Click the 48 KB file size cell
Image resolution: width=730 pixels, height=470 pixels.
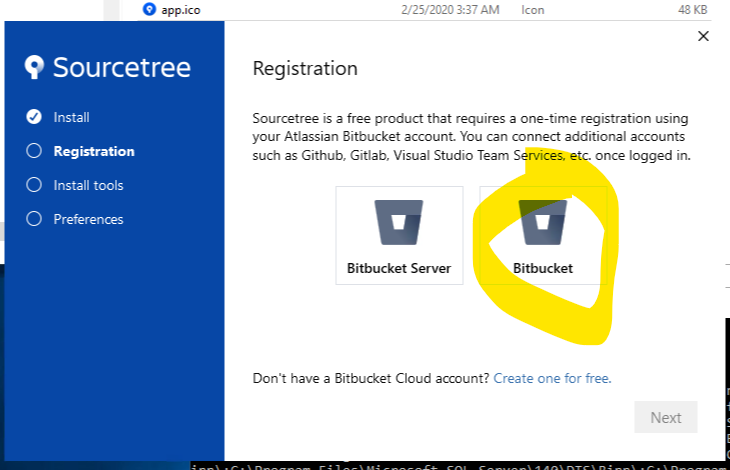pyautogui.click(x=692, y=10)
